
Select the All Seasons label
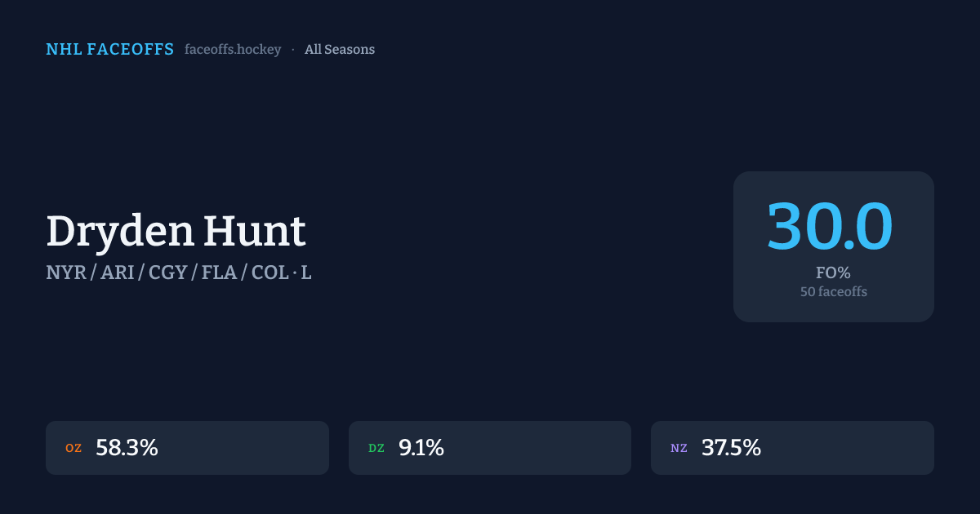340,50
